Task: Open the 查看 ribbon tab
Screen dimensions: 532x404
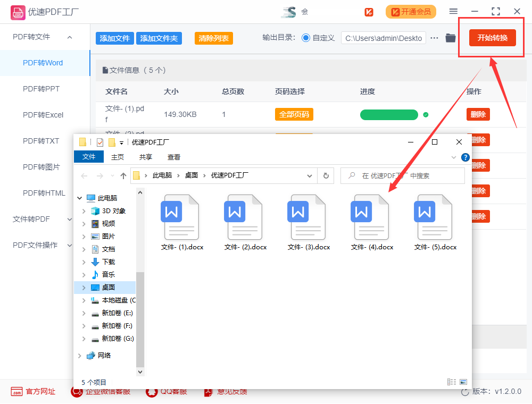Action: [x=174, y=157]
